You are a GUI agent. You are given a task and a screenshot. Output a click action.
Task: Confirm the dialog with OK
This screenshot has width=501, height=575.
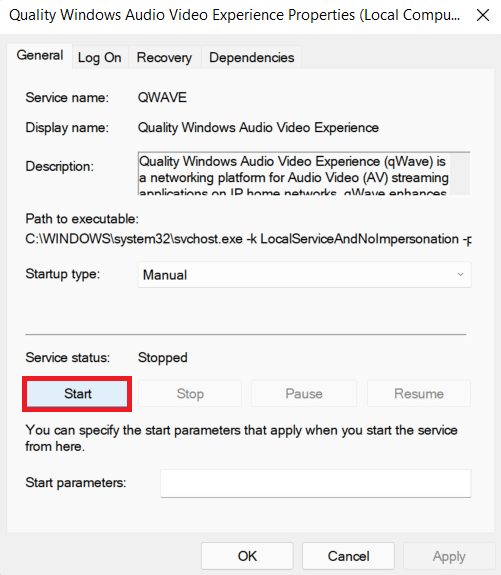click(x=247, y=556)
